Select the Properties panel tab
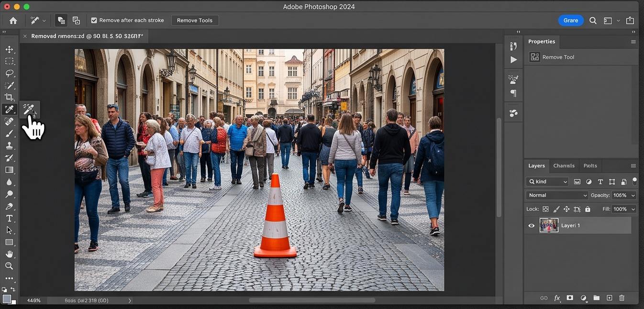Screen dimensions: 644x309 pyautogui.click(x=541, y=42)
